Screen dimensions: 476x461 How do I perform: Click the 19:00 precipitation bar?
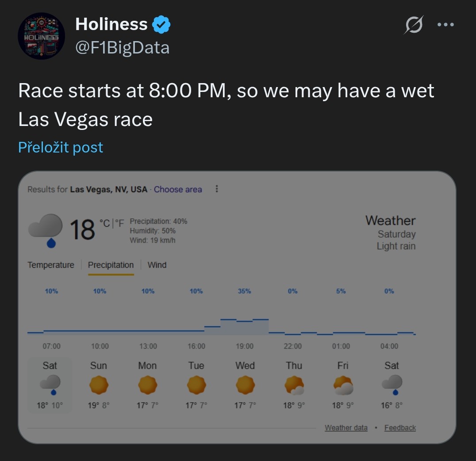tap(244, 326)
